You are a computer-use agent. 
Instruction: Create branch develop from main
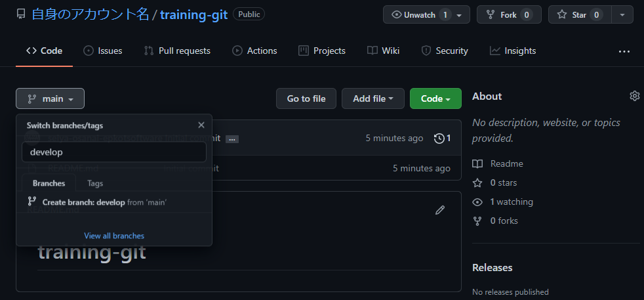tap(113, 202)
